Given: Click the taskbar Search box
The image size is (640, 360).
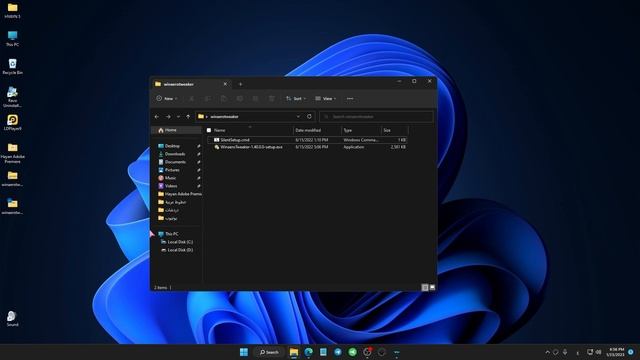Looking at the screenshot, I should coord(269,352).
